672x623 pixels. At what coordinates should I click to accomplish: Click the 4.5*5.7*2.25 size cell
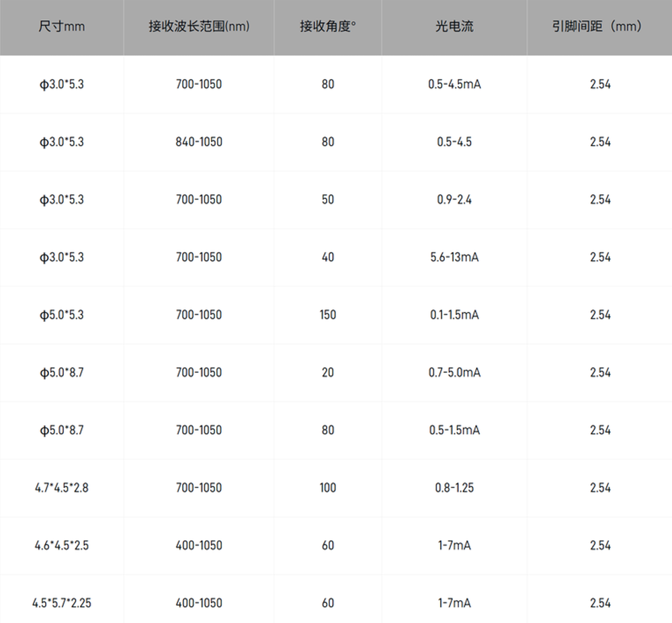pos(62,603)
